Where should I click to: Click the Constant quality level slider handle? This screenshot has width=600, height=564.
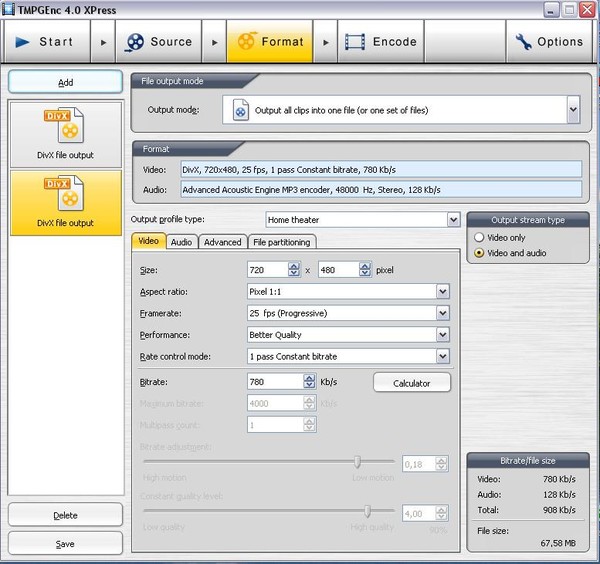pos(367,511)
